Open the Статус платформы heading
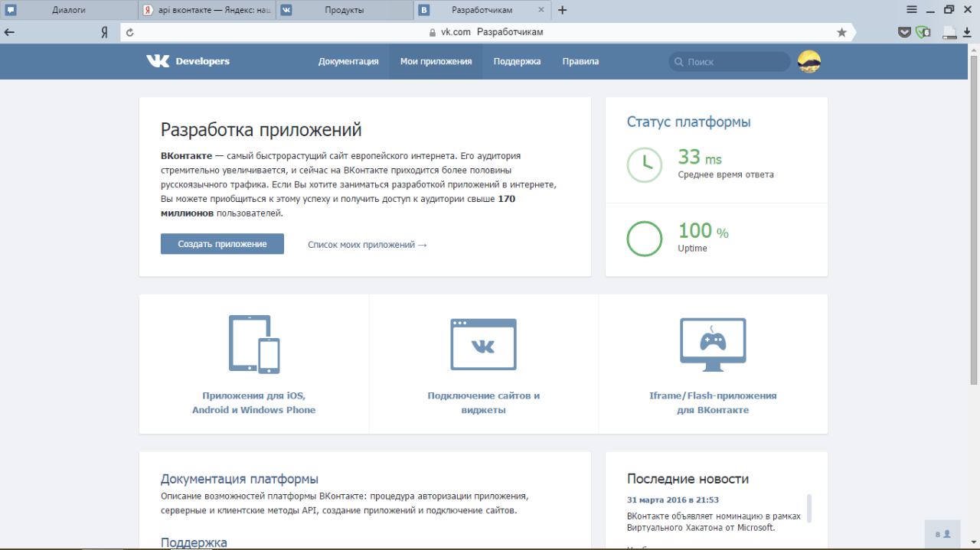Screen dimensions: 980x550 coord(688,122)
